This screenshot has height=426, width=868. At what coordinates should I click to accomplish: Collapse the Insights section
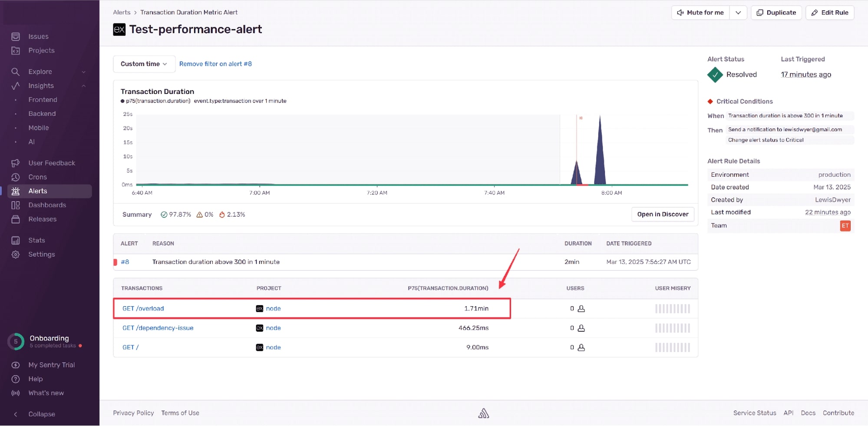pyautogui.click(x=84, y=86)
